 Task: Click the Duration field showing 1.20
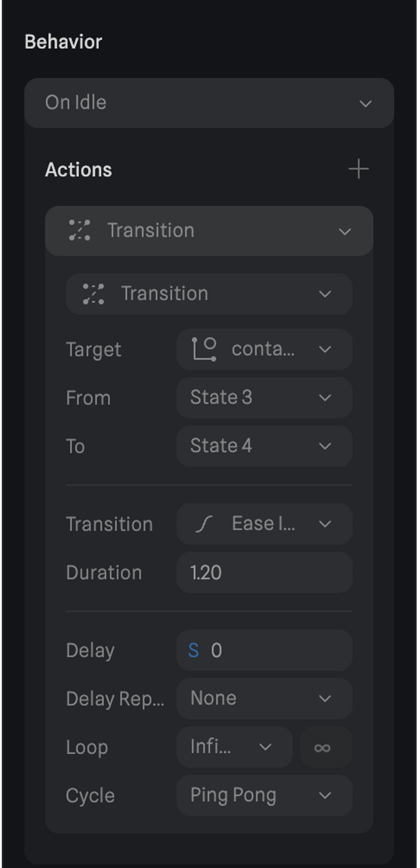click(x=264, y=572)
